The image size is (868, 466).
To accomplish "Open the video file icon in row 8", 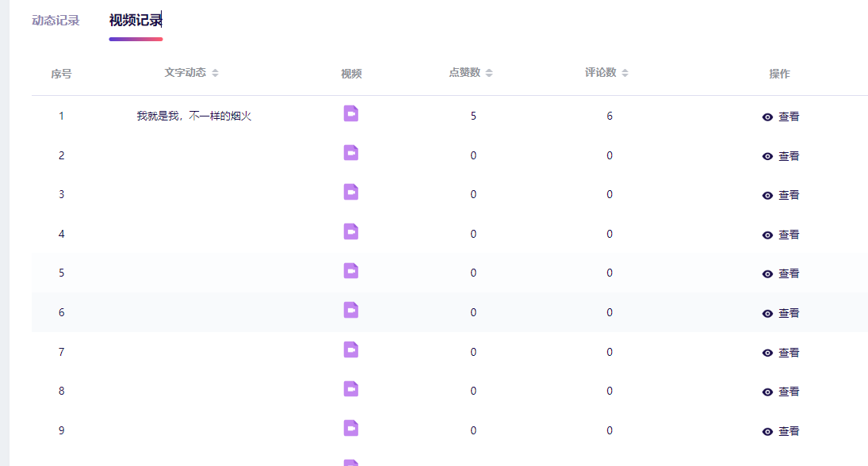I will point(351,389).
